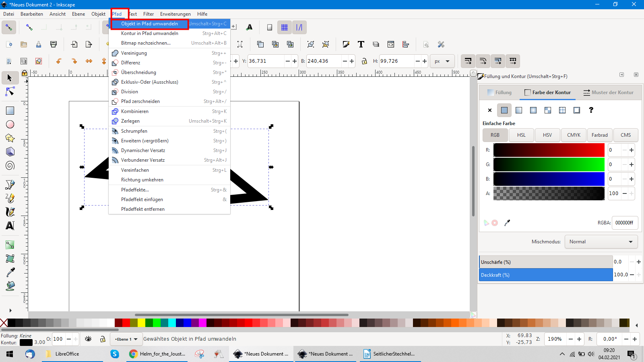This screenshot has height=362, width=644.
Task: Click the red channel R slider
Action: click(549, 150)
